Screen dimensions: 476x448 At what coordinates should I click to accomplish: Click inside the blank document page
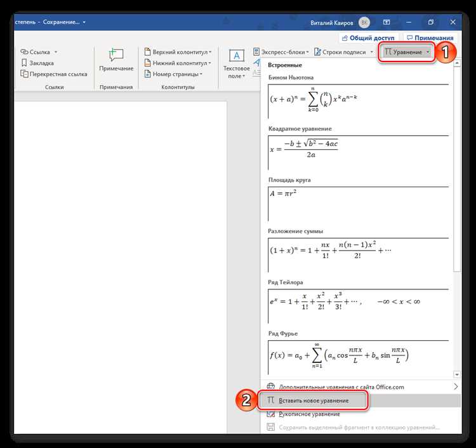pos(120,267)
